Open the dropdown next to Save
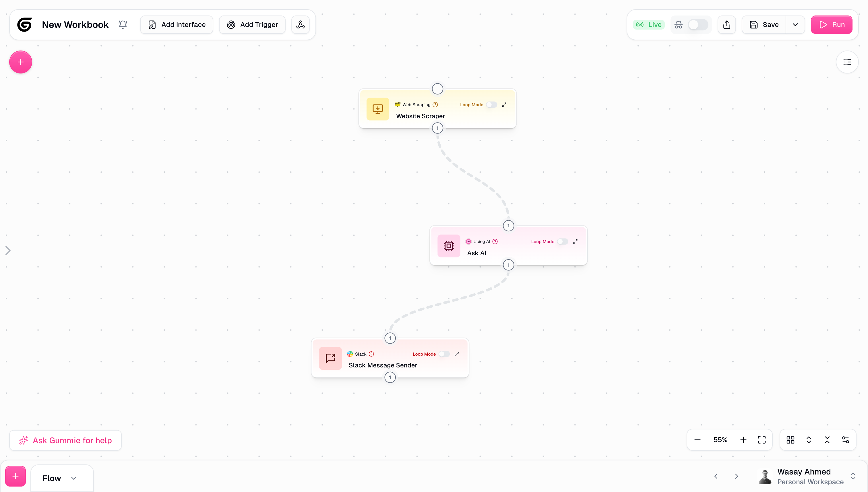Viewport: 868px width, 492px height. click(795, 24)
